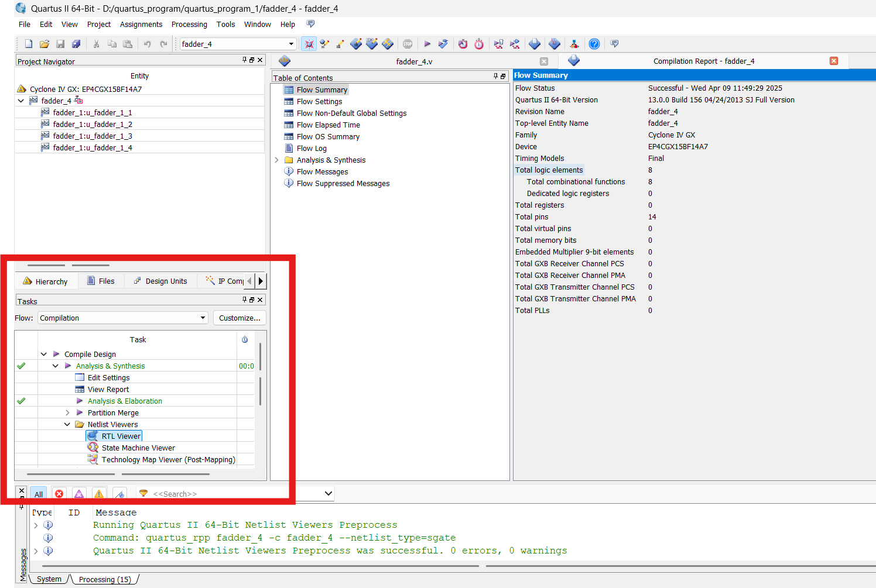The height and width of the screenshot is (588, 876).
Task: Click the feedback bubble icon beside Help menu
Action: pos(310,24)
